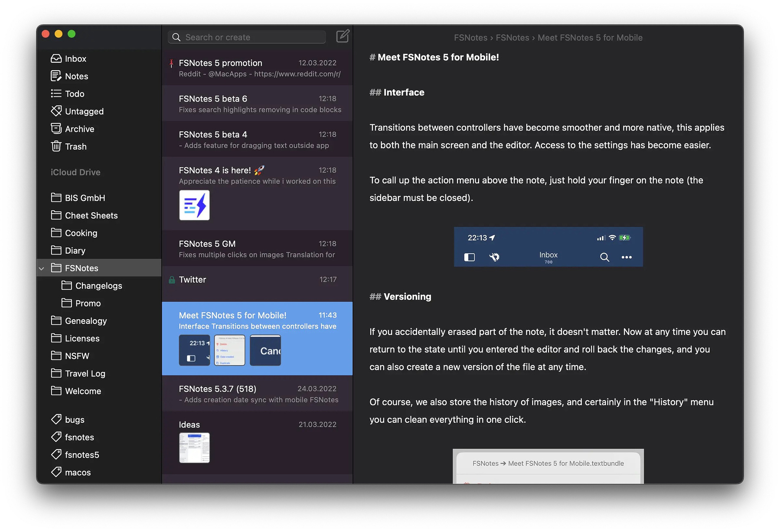The height and width of the screenshot is (532, 780).
Task: Click the fsnotes5 tag icon
Action: pos(56,454)
